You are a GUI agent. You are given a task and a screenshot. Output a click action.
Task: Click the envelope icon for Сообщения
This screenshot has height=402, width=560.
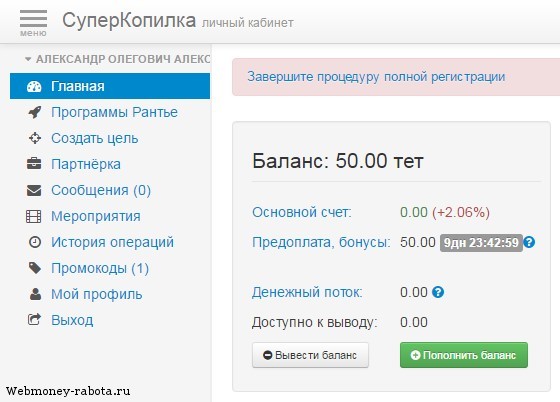[x=34, y=190]
